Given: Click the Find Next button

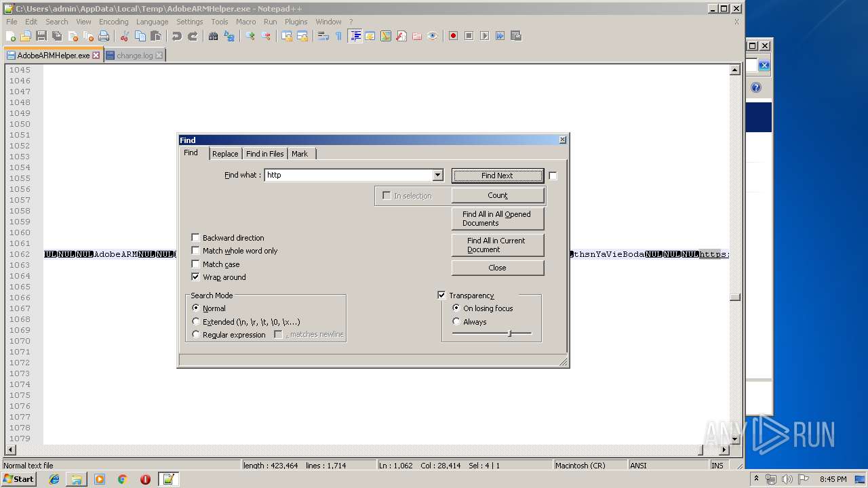Looking at the screenshot, I should pos(498,176).
